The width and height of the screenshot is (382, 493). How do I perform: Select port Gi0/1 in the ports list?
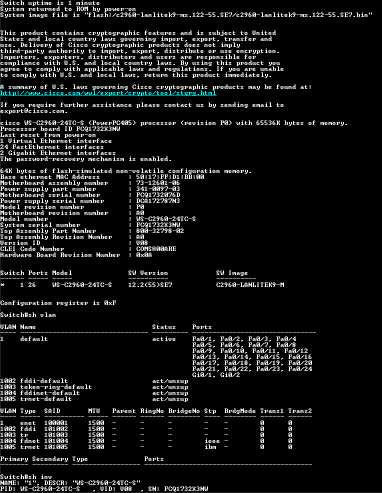[202, 375]
